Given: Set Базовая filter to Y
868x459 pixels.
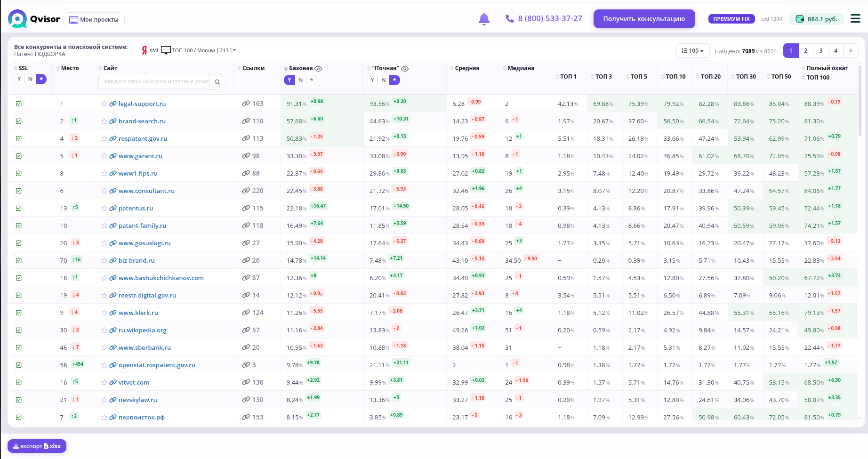Looking at the screenshot, I should [289, 80].
